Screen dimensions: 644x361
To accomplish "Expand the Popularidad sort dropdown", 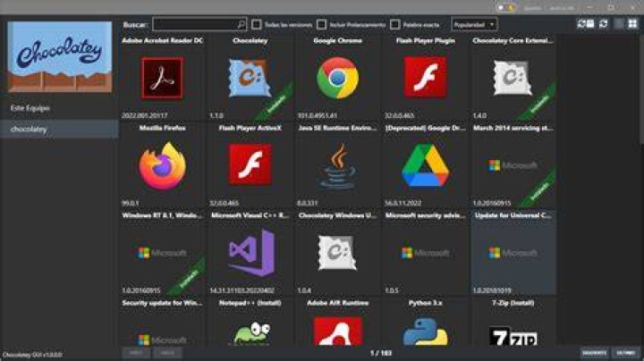I will point(474,25).
